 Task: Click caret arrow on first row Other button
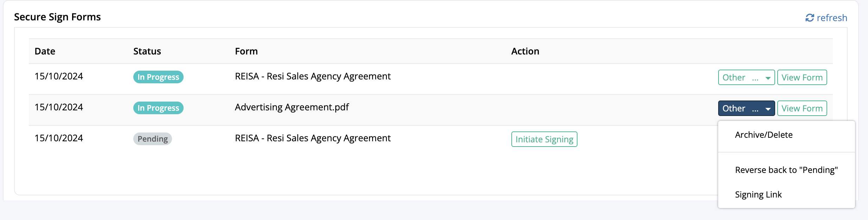pyautogui.click(x=768, y=78)
